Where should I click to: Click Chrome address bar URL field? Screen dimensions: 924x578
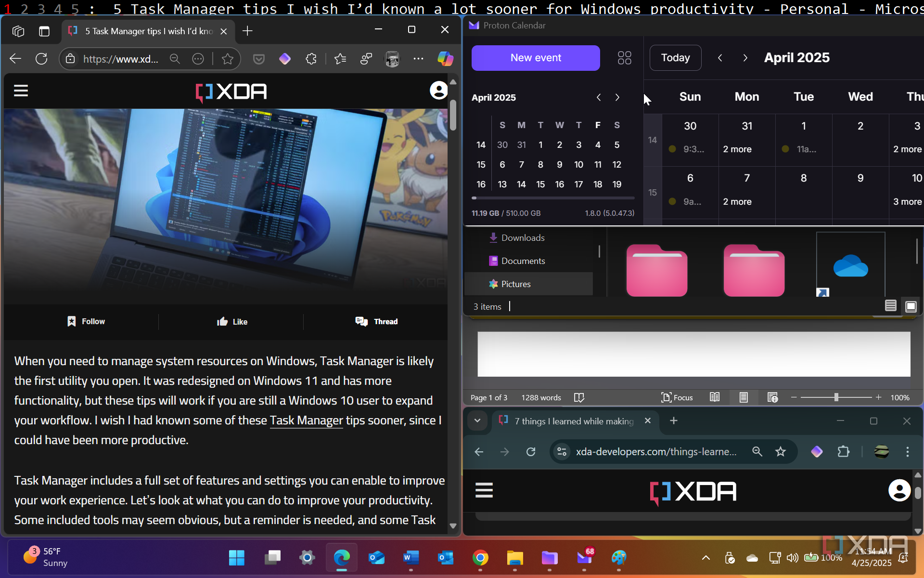tap(656, 452)
